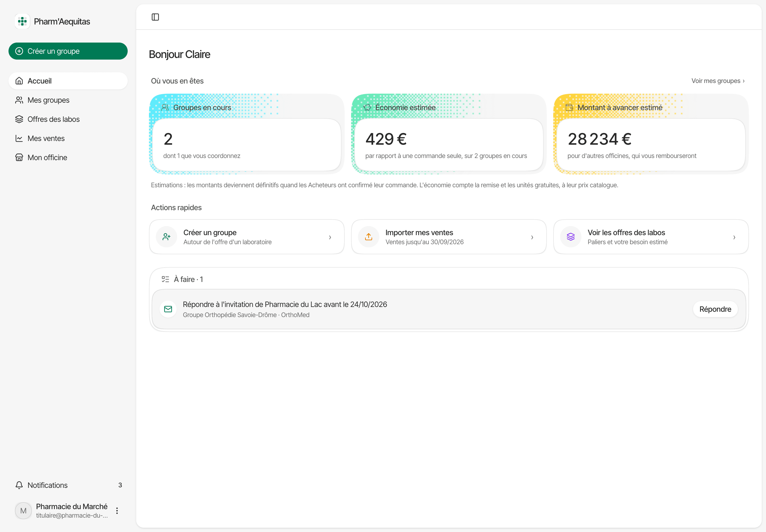The width and height of the screenshot is (766, 532).
Task: Click the bell icon beside Notifications
Action: [19, 485]
